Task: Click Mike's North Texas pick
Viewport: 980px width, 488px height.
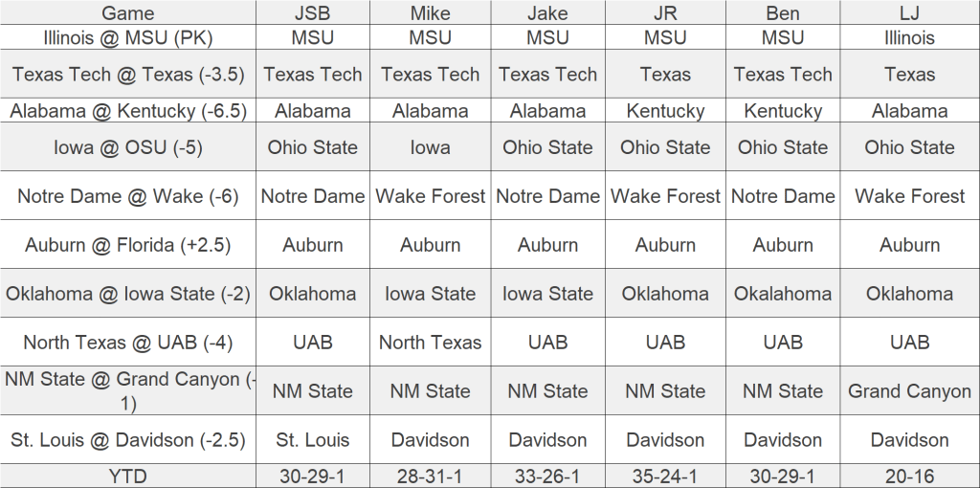Action: [431, 343]
